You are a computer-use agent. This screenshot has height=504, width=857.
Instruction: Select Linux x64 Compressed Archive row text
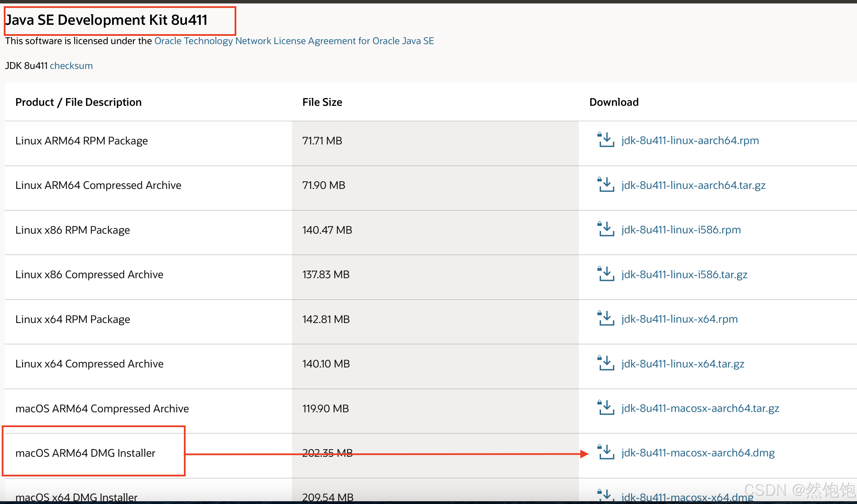(89, 364)
